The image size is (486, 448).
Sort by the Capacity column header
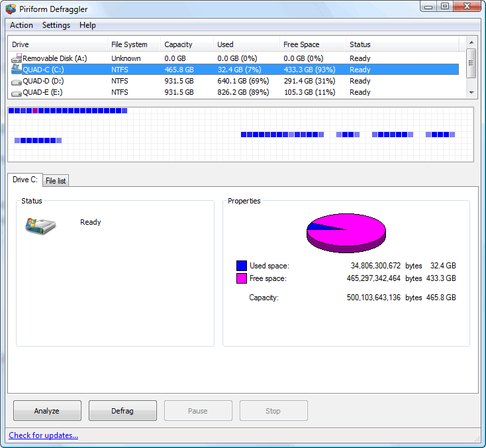(x=187, y=44)
